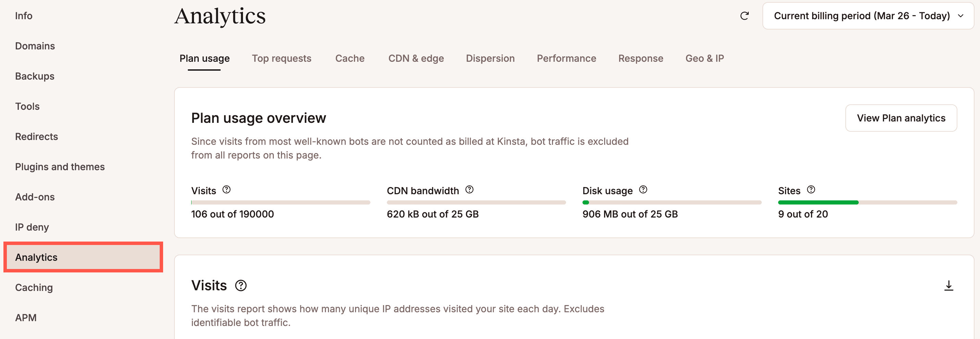Image resolution: width=980 pixels, height=339 pixels.
Task: Click the View Plan analytics button
Action: point(901,118)
